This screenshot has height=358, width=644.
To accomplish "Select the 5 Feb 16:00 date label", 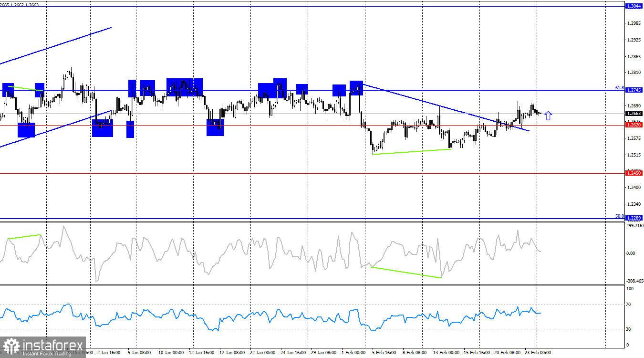I will [x=384, y=353].
